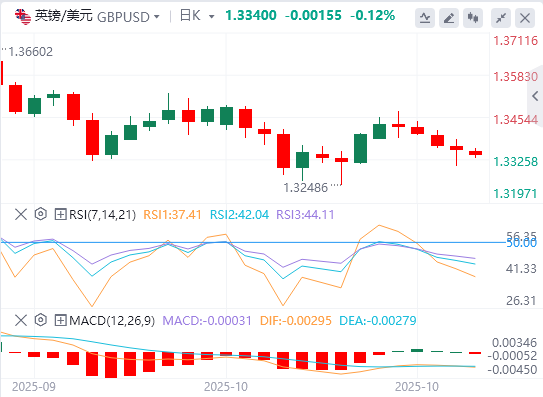Close the chart with X button
The height and width of the screenshot is (397, 543).
pos(525,18)
